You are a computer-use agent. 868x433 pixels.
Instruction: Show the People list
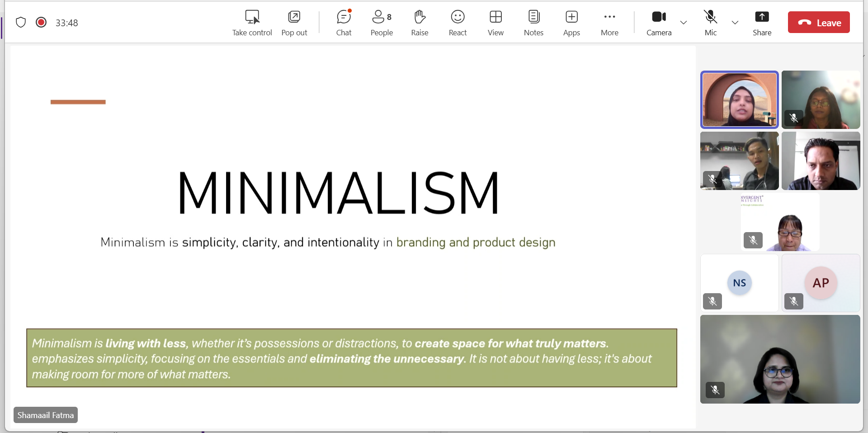[382, 23]
